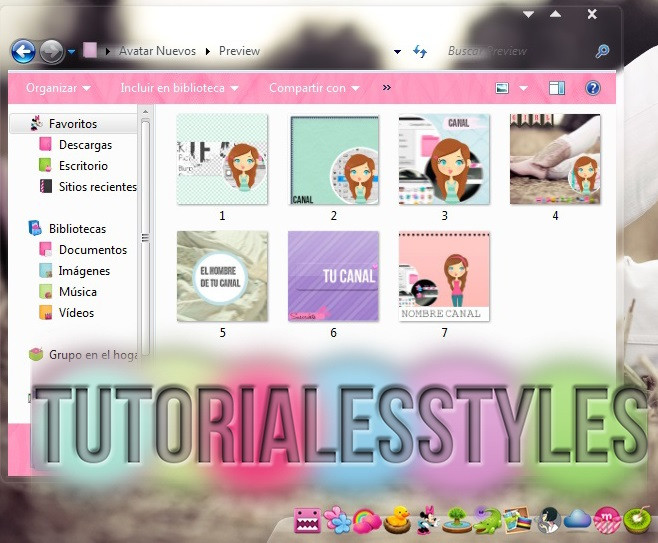The height and width of the screenshot is (543, 658).
Task: Click the Bibliotecas library icon
Action: pyautogui.click(x=35, y=228)
